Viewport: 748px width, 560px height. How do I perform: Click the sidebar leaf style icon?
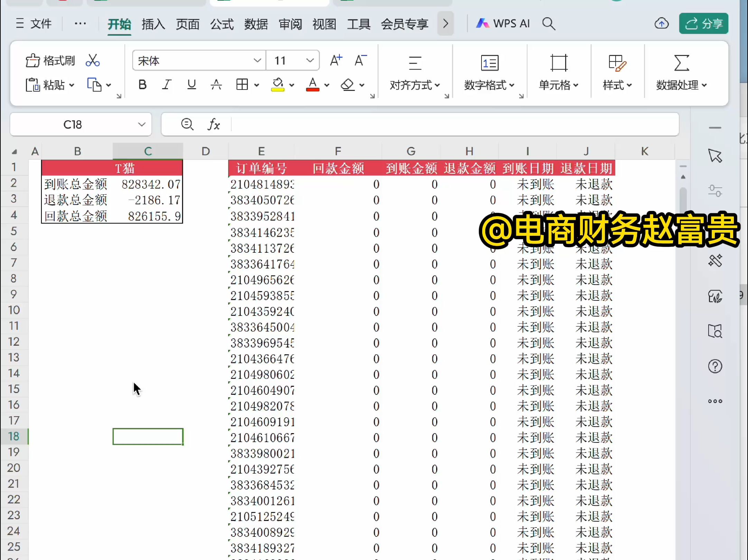(715, 296)
